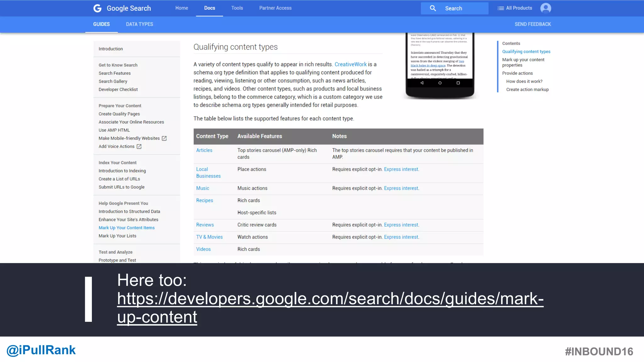Click the search magnifier icon
This screenshot has width=644, height=362.
pyautogui.click(x=433, y=8)
